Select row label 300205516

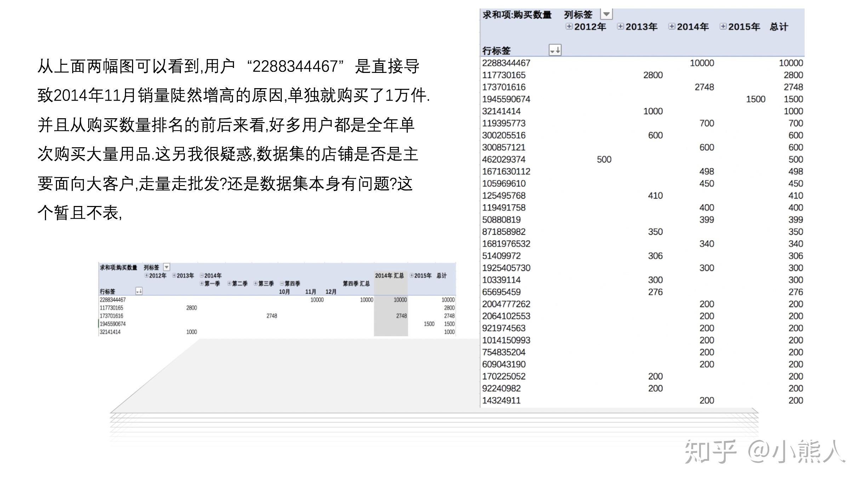point(504,135)
